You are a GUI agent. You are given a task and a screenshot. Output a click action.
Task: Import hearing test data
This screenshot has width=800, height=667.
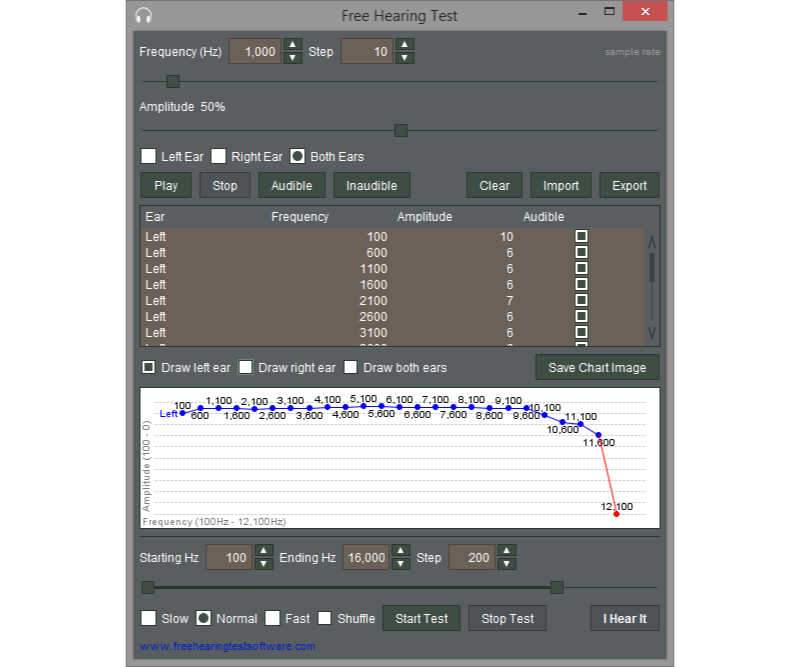[x=561, y=185]
